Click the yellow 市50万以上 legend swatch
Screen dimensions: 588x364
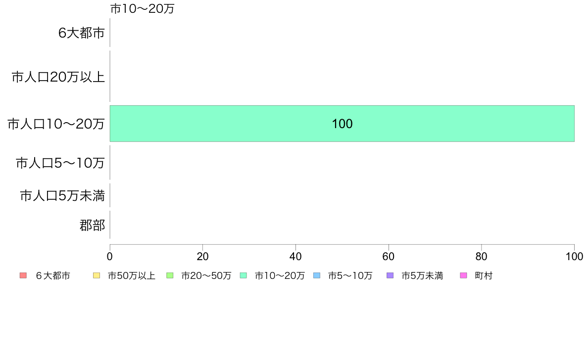click(97, 275)
